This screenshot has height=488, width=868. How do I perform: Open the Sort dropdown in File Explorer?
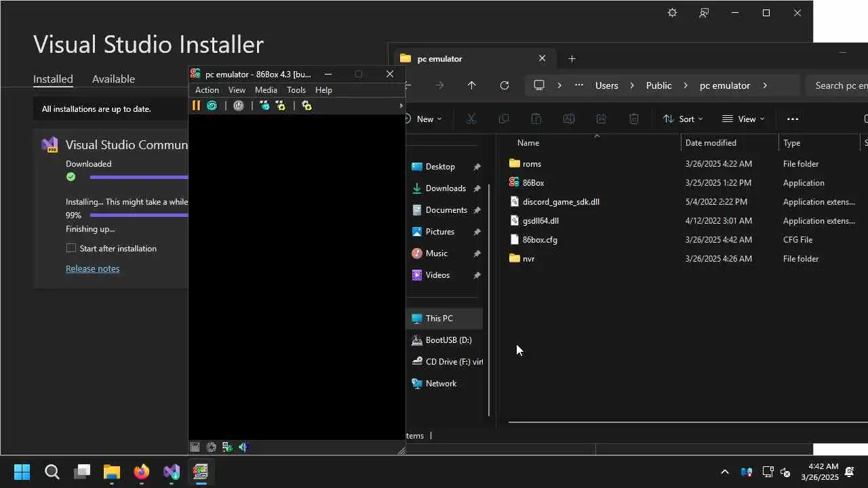coord(683,119)
